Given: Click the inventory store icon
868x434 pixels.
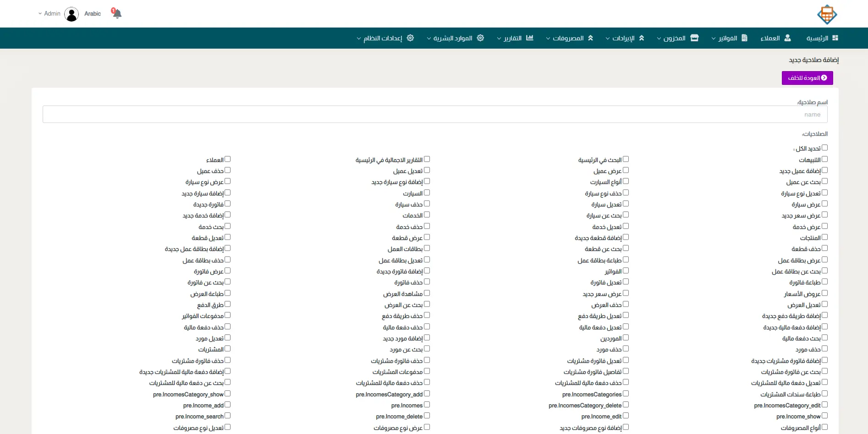Looking at the screenshot, I should (694, 38).
